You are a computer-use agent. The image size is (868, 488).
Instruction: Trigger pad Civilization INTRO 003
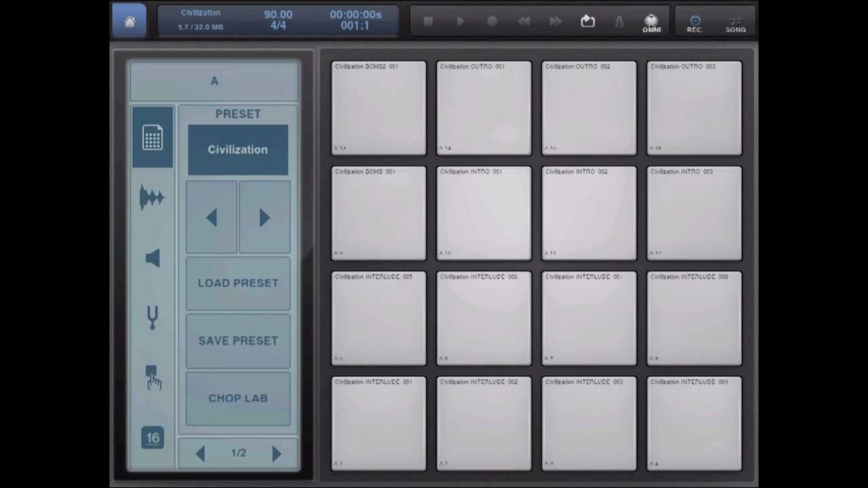click(x=694, y=213)
